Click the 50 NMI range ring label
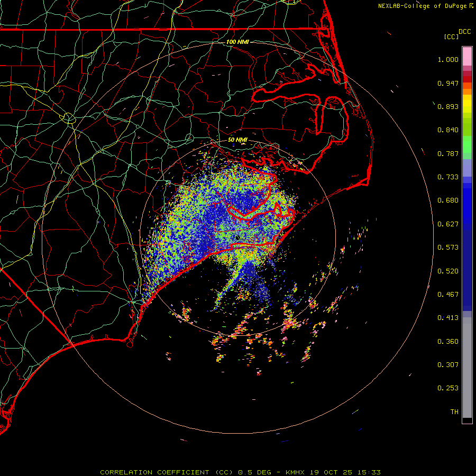This screenshot has width=476, height=476. point(237,140)
